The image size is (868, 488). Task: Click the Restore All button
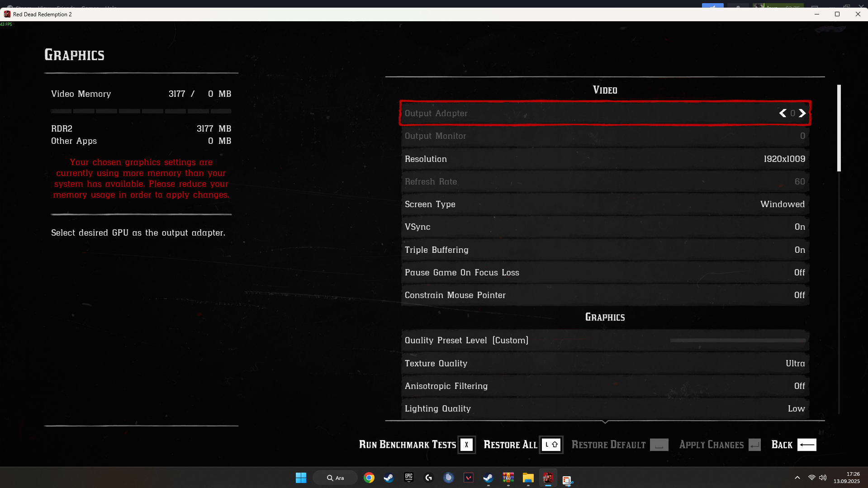pos(523,445)
